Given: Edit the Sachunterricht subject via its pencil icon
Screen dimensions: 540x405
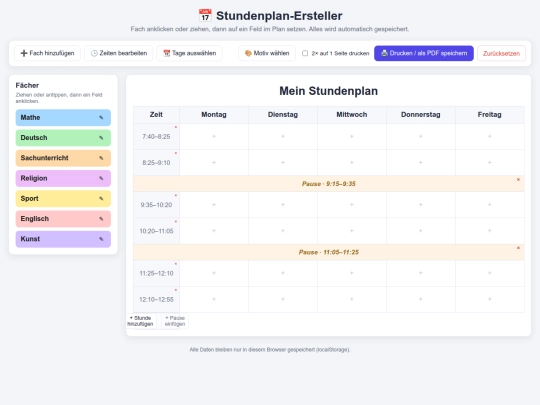Looking at the screenshot, I should (x=101, y=158).
